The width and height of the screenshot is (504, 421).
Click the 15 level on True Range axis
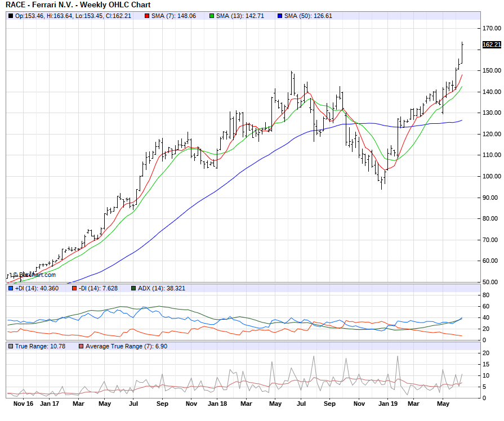(x=486, y=364)
